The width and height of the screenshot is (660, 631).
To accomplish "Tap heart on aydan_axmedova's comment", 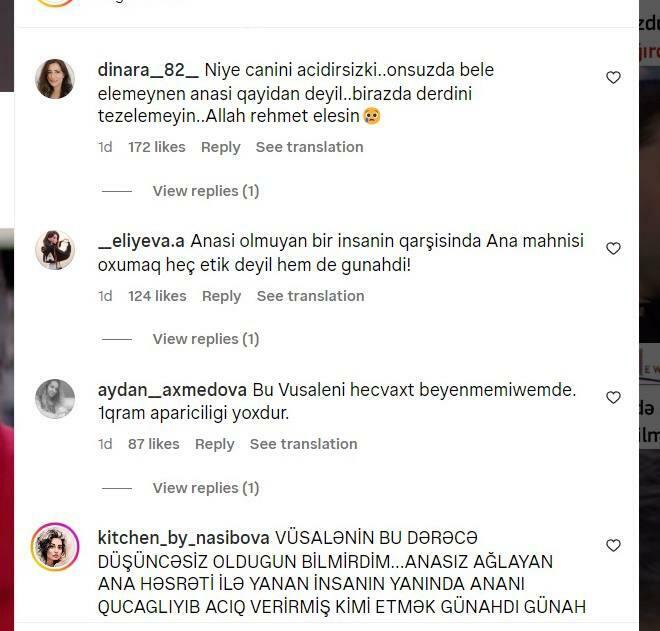I will tap(613, 397).
